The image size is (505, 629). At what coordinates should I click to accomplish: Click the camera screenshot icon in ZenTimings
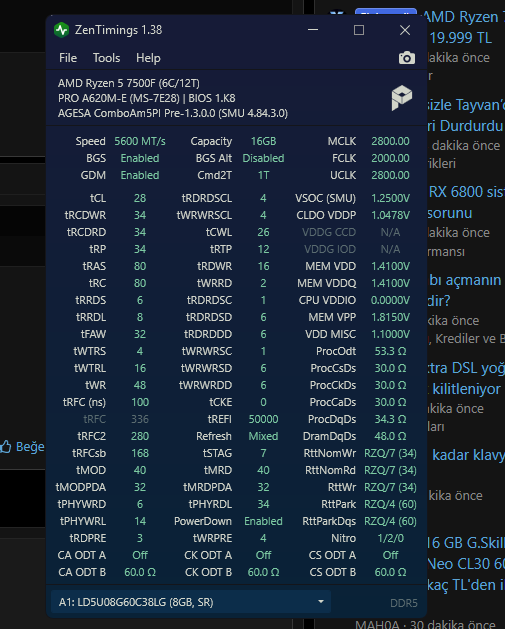click(406, 58)
